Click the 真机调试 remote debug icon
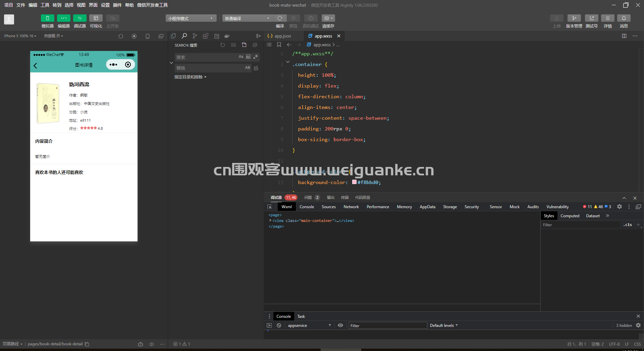The image size is (644, 351). click(311, 18)
